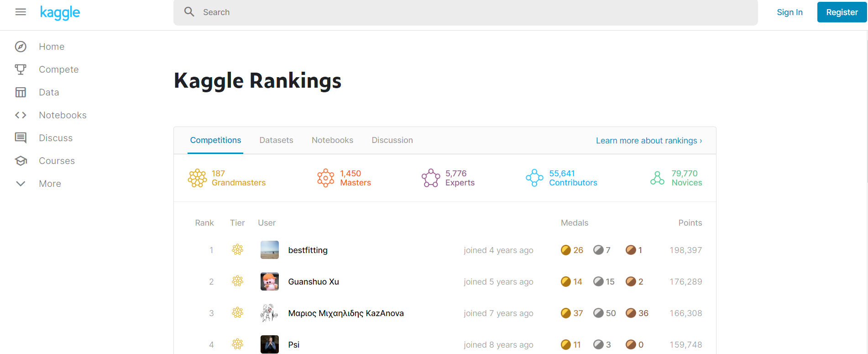Click the Contributors tier icon
Image resolution: width=868 pixels, height=354 pixels.
534,178
